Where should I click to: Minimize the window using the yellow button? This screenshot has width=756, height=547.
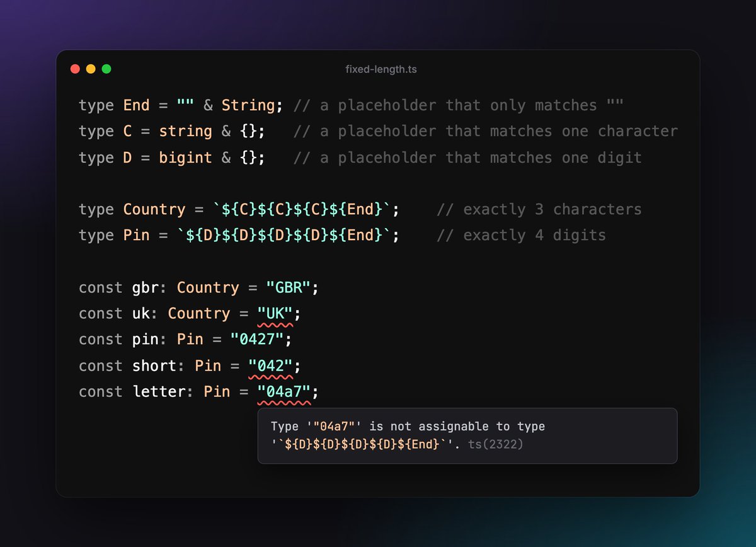91,69
